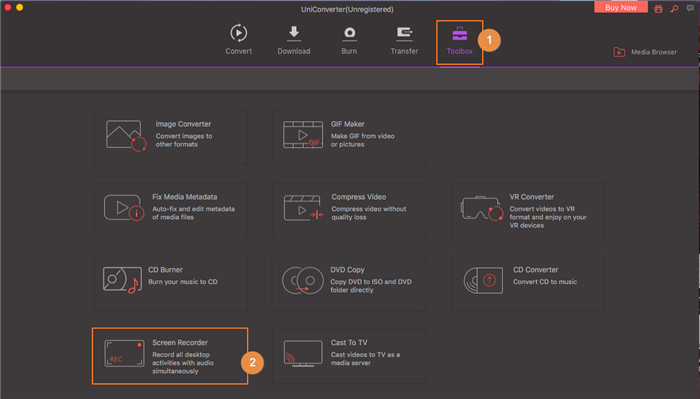Open Media Browser text link
This screenshot has height=399, width=700.
pyautogui.click(x=654, y=52)
